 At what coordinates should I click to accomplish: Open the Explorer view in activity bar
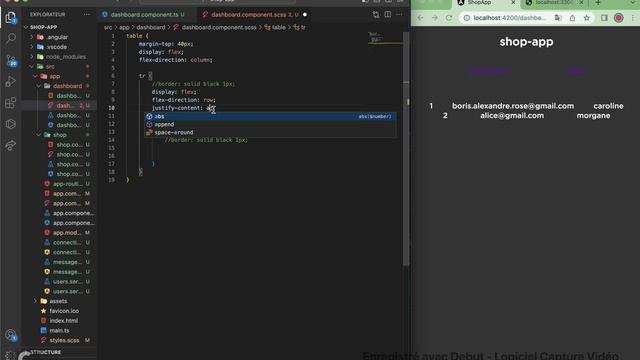(11, 18)
